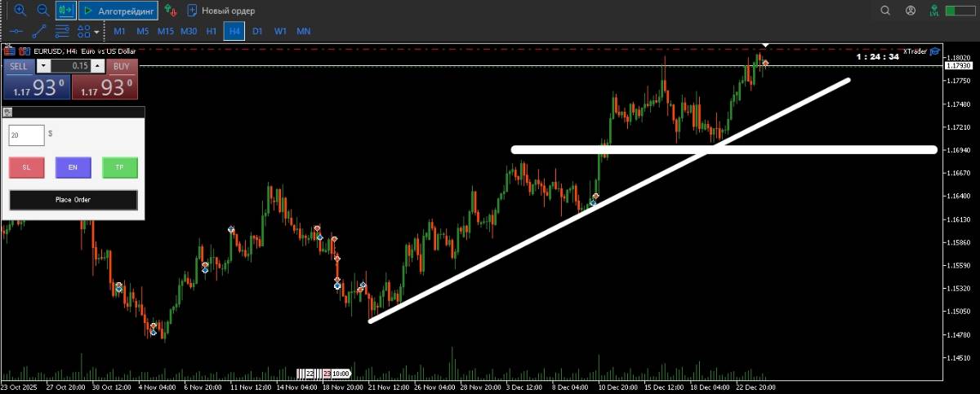Switch to the D1 timeframe
Image resolution: width=980 pixels, height=394 pixels.
pyautogui.click(x=257, y=31)
